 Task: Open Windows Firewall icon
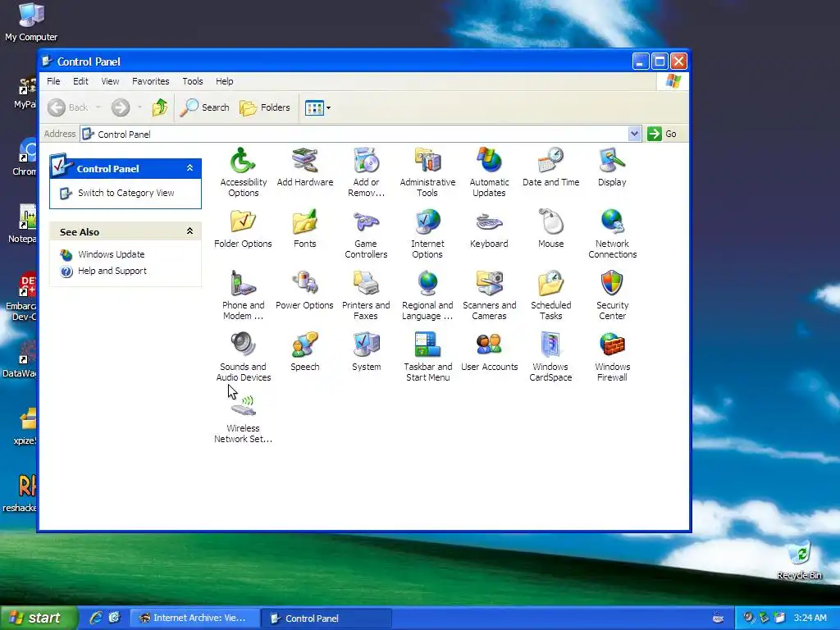(612, 345)
